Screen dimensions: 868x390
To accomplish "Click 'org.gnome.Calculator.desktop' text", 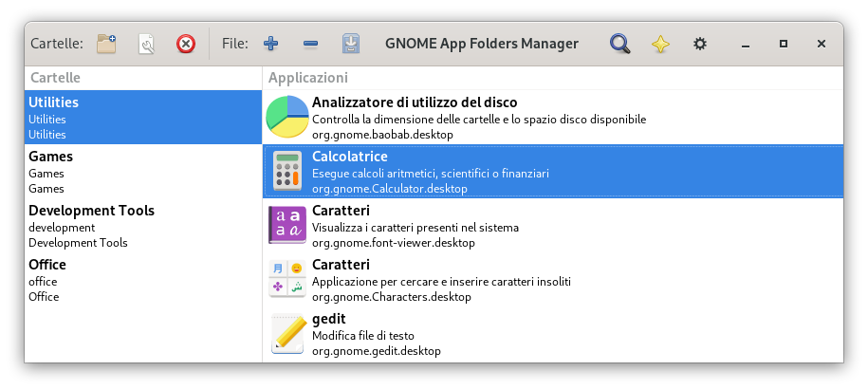I will [390, 189].
